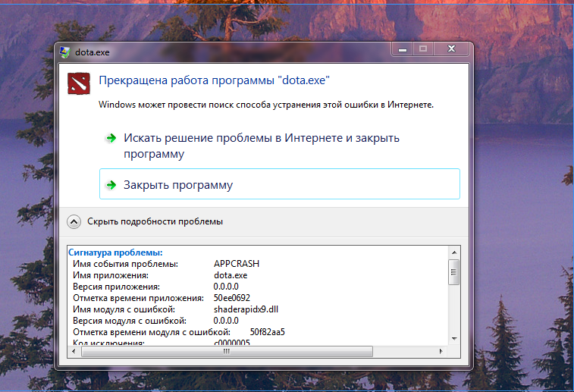This screenshot has width=574, height=392.
Task: Click 'Отметка времени модуля с ошибкой:' label
Action: click(152, 332)
